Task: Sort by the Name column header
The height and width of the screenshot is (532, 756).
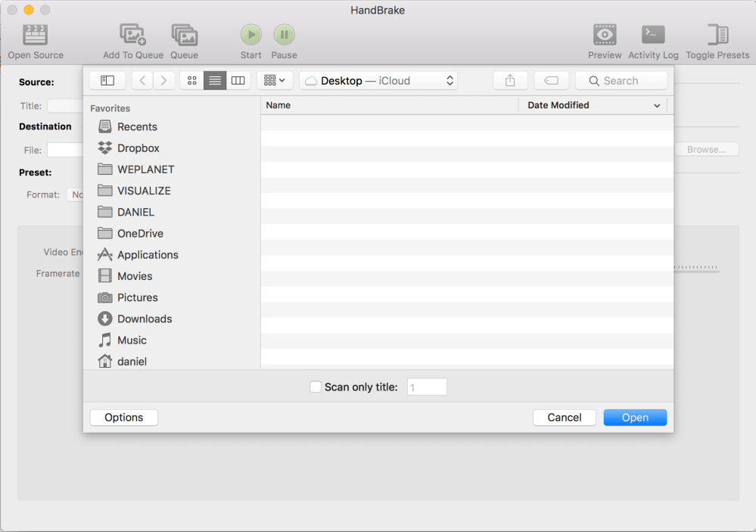Action: 389,105
